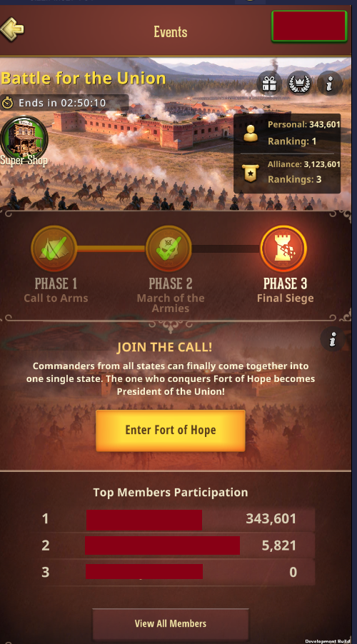Select Phase 3 Final Siege tower icon

284,248
